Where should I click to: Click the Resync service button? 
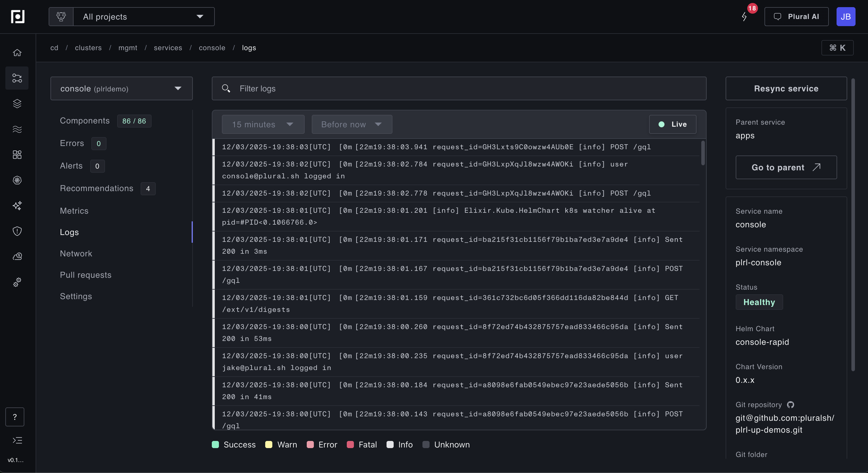786,88
